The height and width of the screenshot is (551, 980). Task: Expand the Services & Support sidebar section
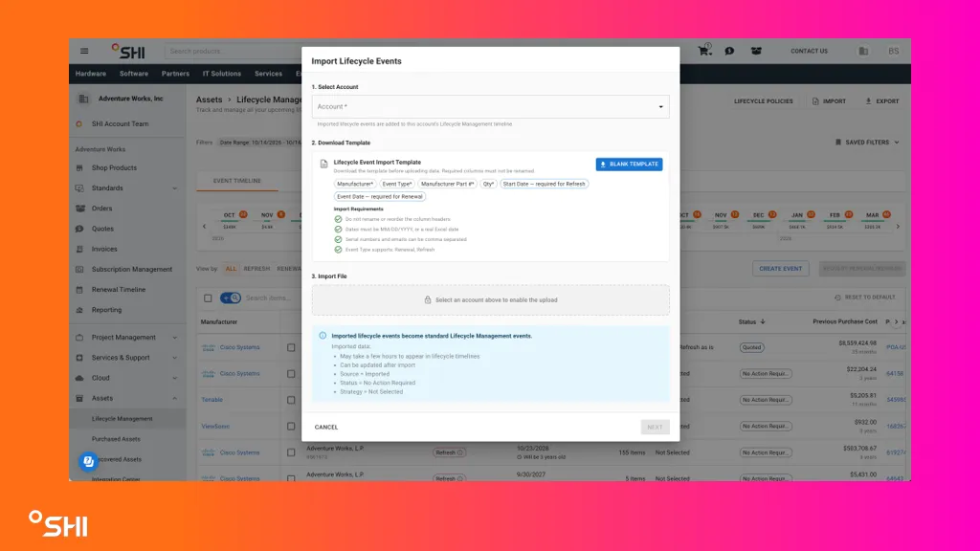(175, 358)
